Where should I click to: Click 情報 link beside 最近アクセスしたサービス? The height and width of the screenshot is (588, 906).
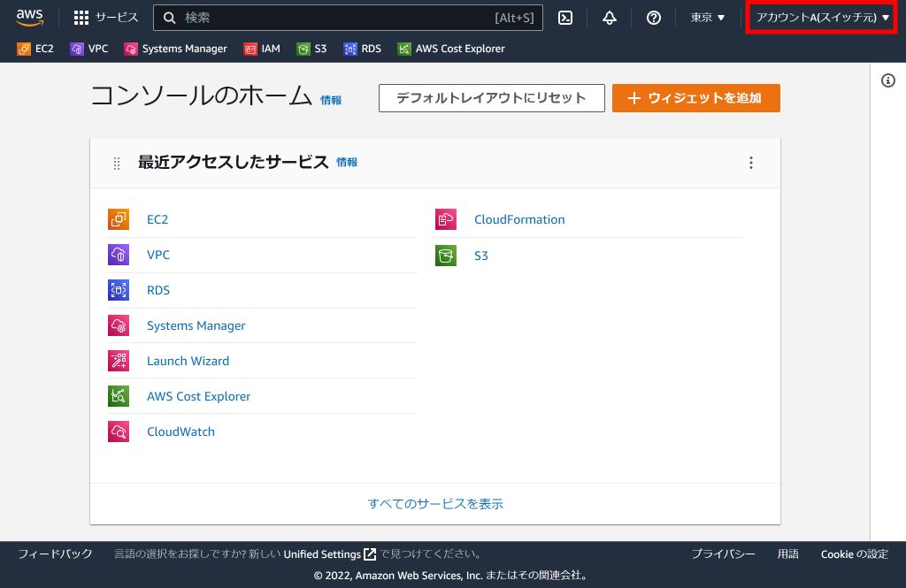pos(347,163)
